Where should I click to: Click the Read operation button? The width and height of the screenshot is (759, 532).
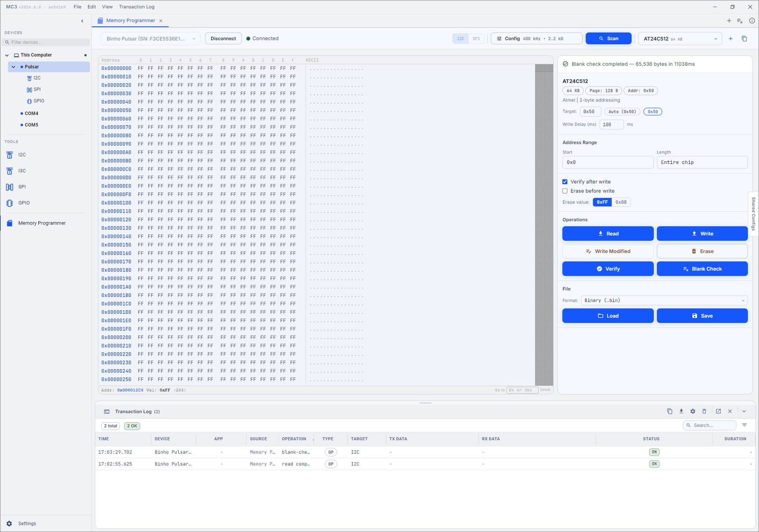click(608, 233)
